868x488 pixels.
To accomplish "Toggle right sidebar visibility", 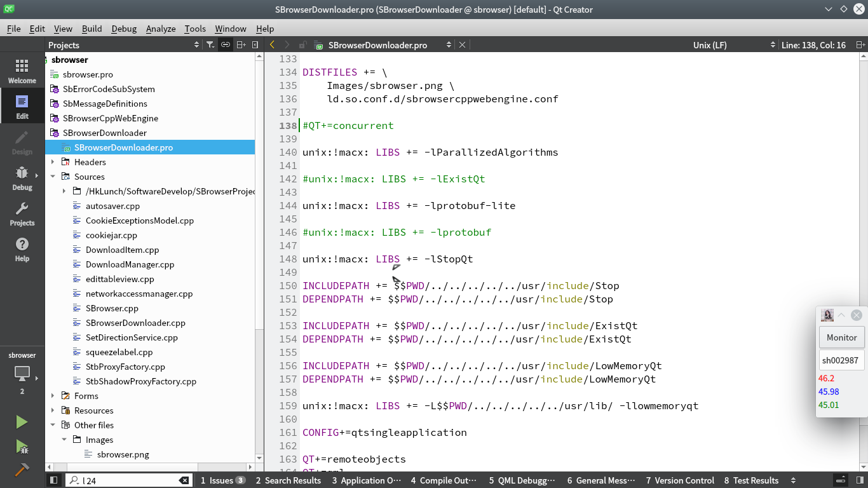I will coord(860,480).
